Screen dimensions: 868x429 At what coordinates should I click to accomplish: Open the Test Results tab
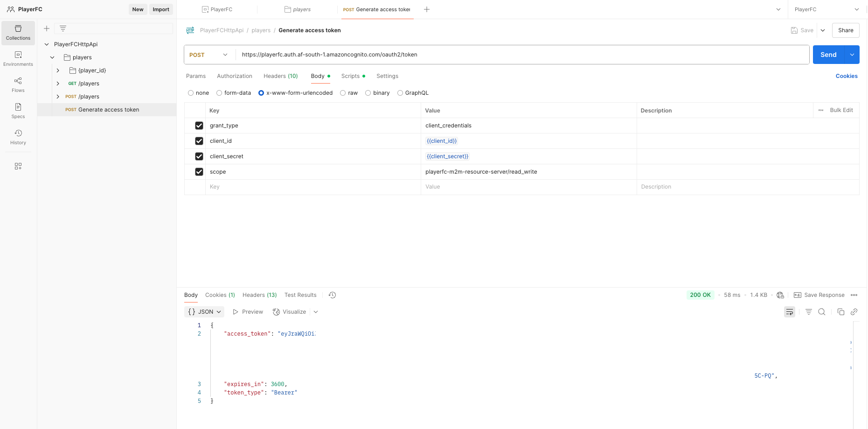(300, 295)
